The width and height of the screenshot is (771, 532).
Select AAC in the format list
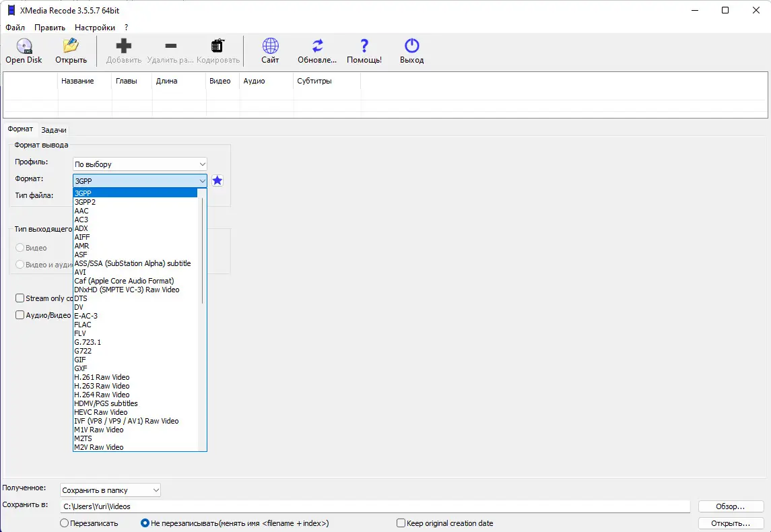[135, 211]
